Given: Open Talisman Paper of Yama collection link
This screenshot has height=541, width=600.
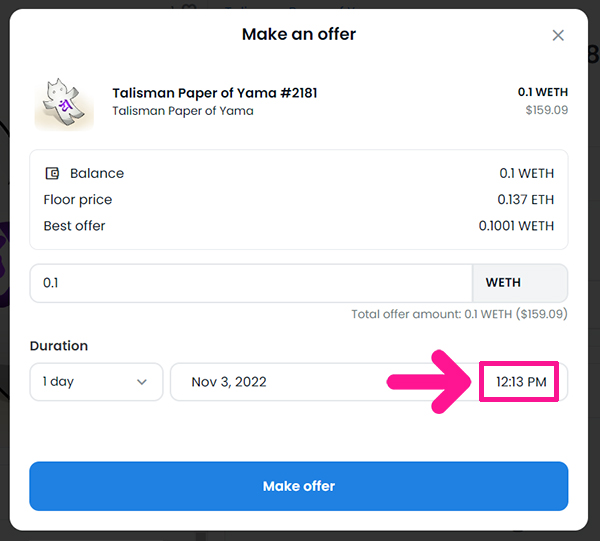Looking at the screenshot, I should [x=183, y=111].
